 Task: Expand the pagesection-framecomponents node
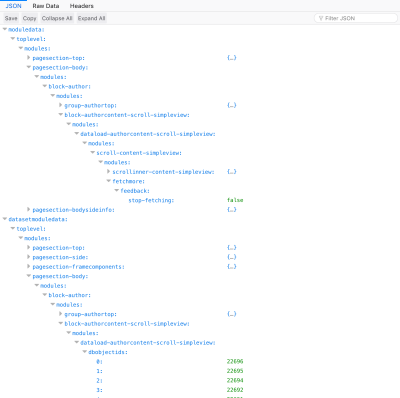pos(29,266)
